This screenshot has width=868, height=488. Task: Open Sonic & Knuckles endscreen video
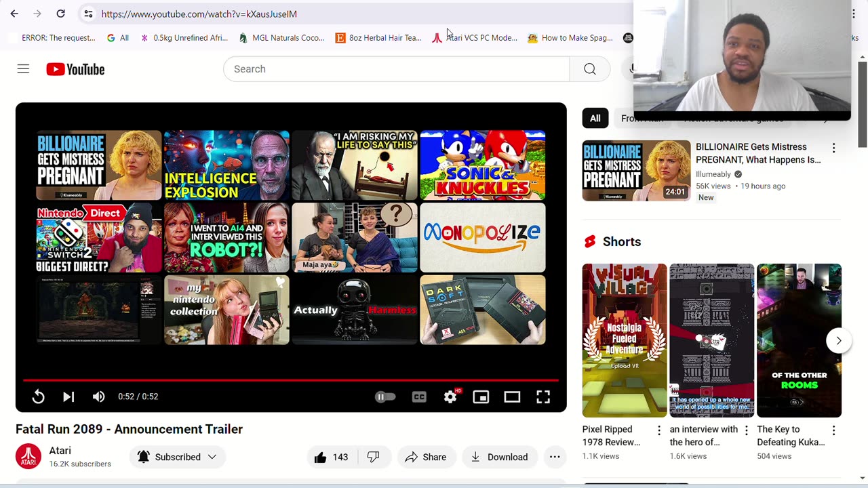483,165
